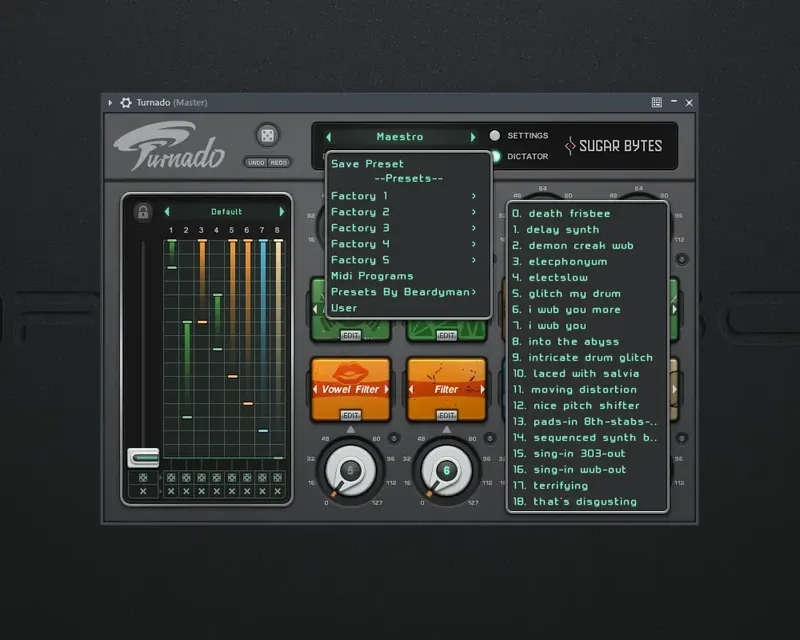Screen dimensions: 800x640
Task: Click the randomize dice button near the Turnado logo
Action: 267,136
